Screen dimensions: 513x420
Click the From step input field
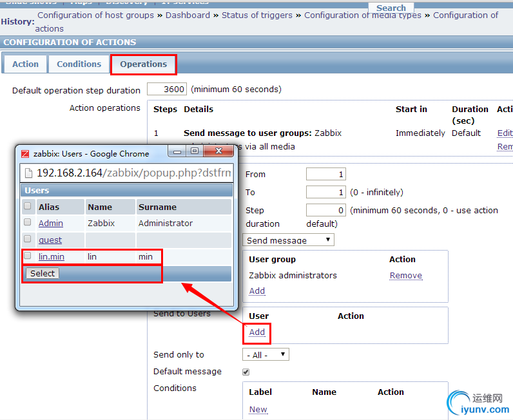pyautogui.click(x=326, y=174)
